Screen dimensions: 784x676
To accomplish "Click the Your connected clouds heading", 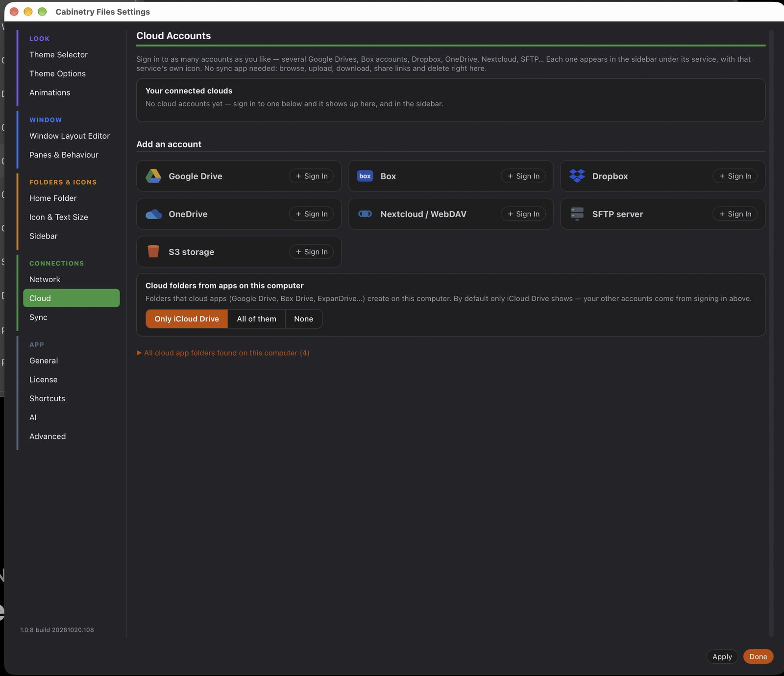I will click(189, 91).
